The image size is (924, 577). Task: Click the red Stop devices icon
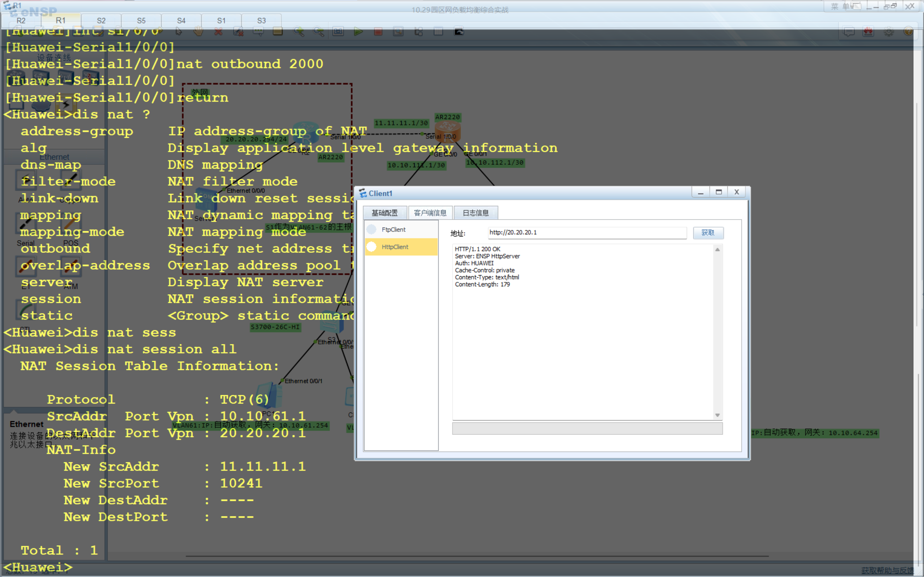coord(378,32)
